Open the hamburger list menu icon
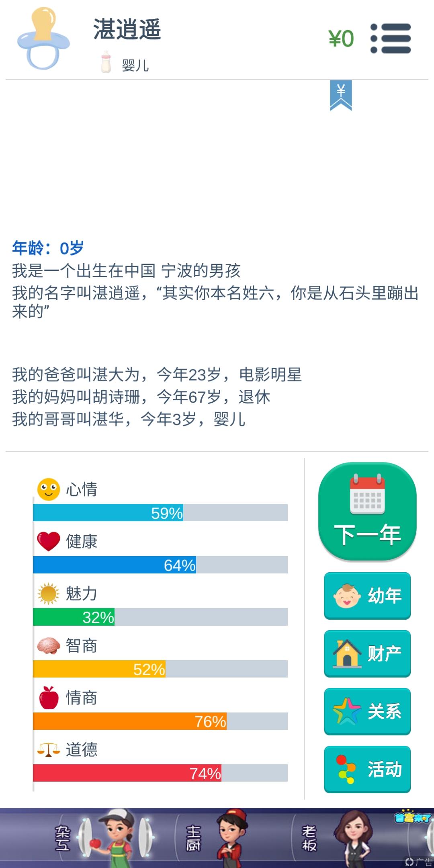Screen dimensions: 434x868 click(x=390, y=39)
